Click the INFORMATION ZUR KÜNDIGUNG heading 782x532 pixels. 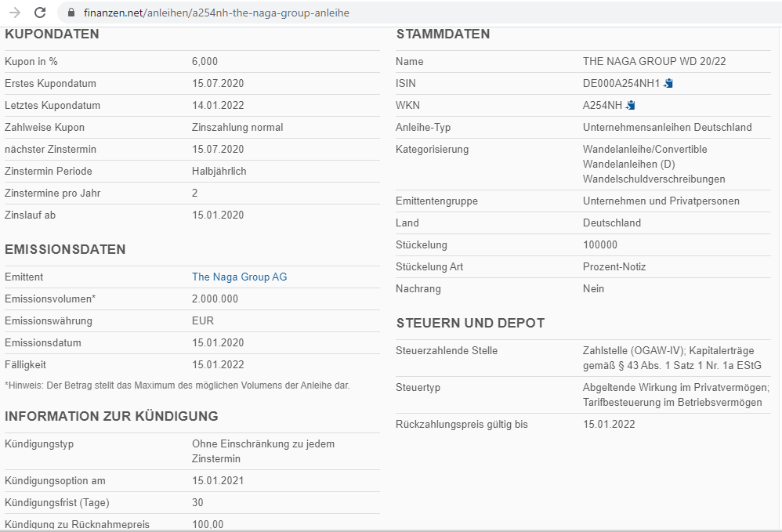111,416
